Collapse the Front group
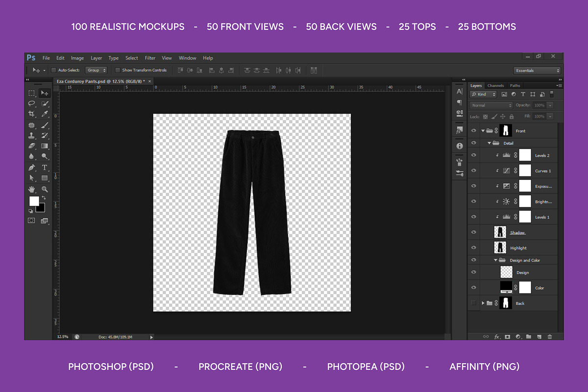588x392 pixels. tap(483, 131)
